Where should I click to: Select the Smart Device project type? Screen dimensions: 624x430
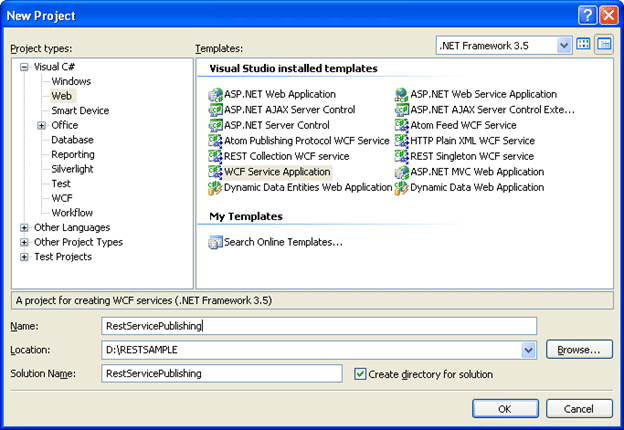(80, 111)
